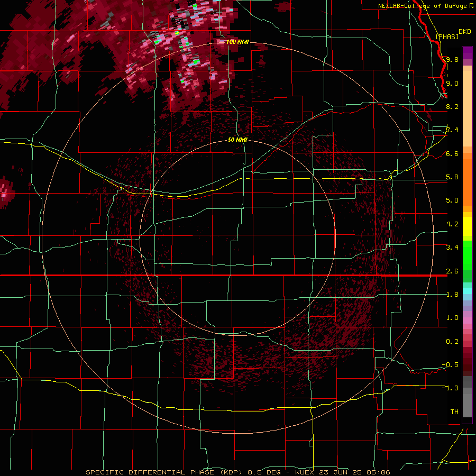
Task: Select the 100 NMI range ring label
Action: (237, 42)
